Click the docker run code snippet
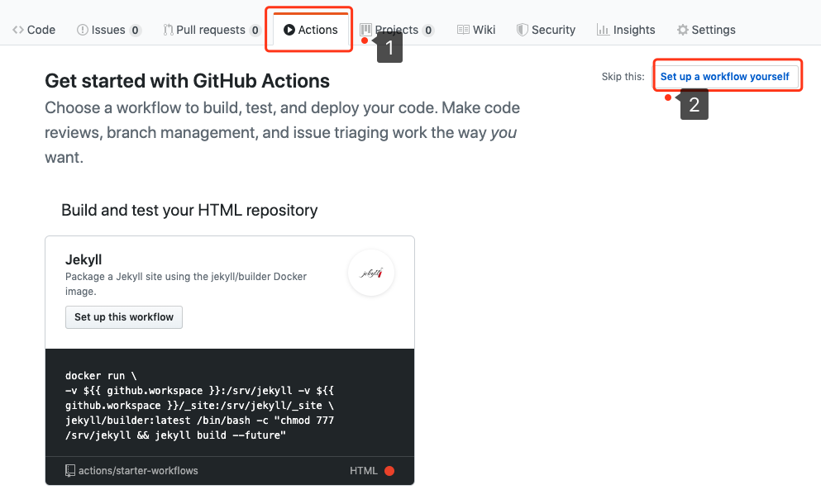Image resolution: width=821 pixels, height=504 pixels. click(x=199, y=405)
